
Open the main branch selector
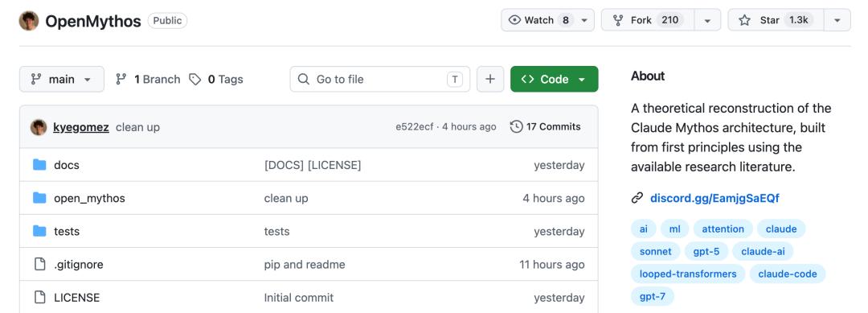pos(61,79)
